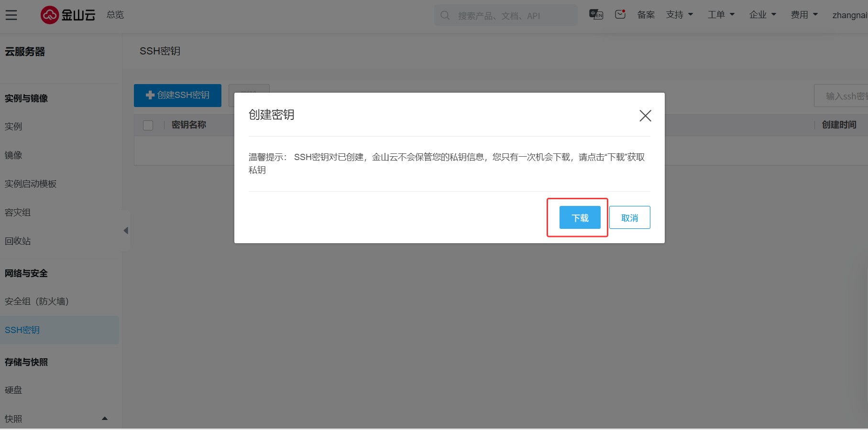The width and height of the screenshot is (868, 430).
Task: Go to 安全组（防火墙） in sidebar
Action: tap(37, 301)
